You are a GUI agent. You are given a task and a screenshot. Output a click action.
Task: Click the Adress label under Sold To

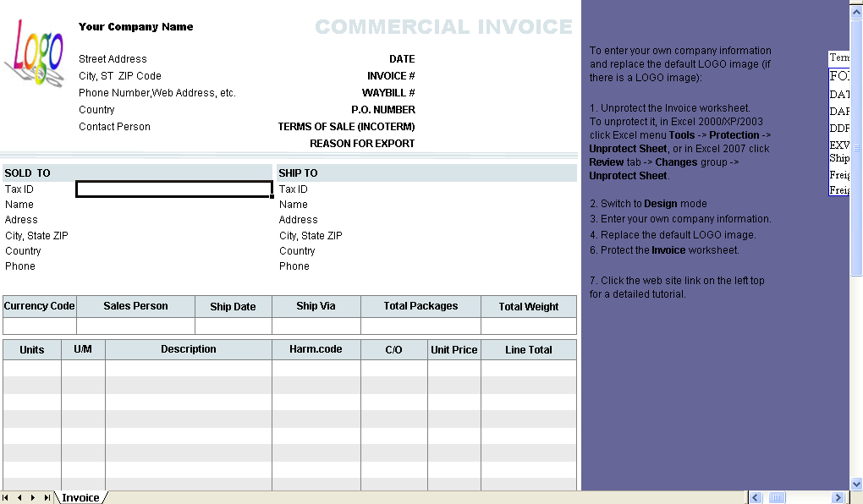click(x=21, y=220)
